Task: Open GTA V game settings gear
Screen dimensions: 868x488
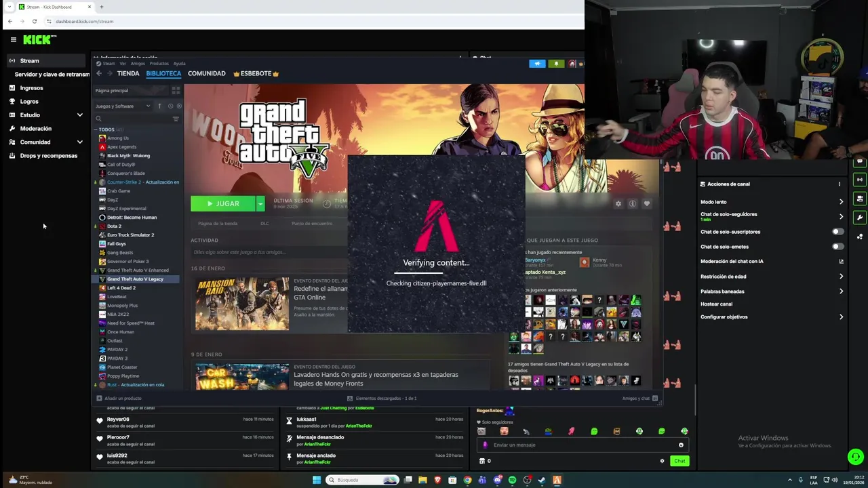Action: (618, 204)
